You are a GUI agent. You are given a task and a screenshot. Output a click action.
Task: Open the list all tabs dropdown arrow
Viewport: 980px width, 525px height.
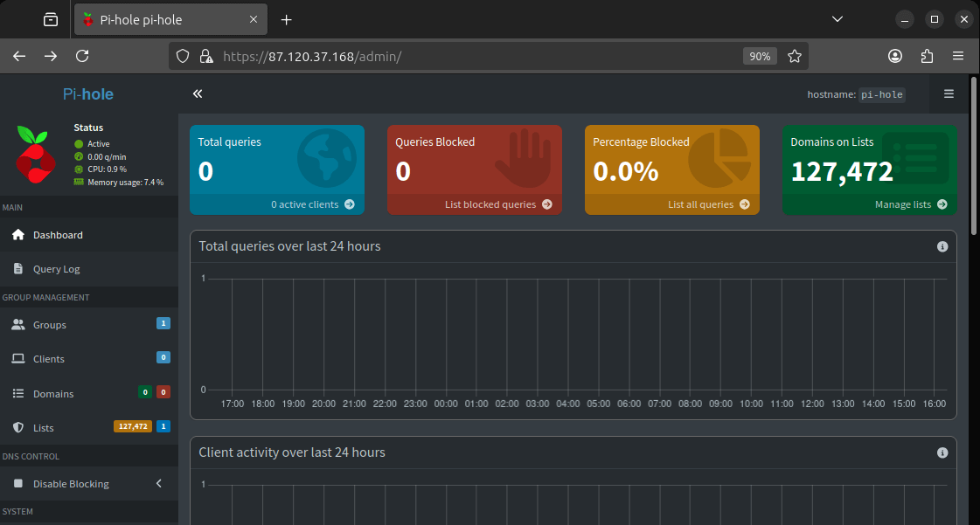(x=838, y=19)
